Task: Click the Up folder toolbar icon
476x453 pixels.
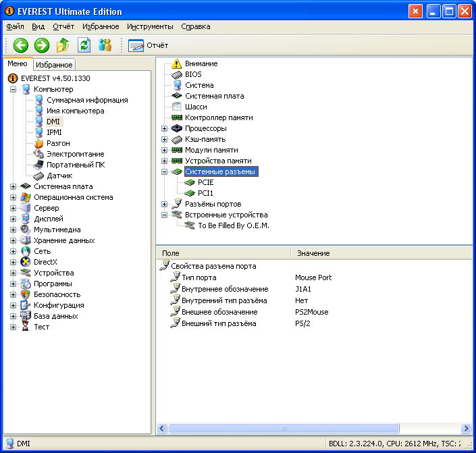Action: [63, 45]
